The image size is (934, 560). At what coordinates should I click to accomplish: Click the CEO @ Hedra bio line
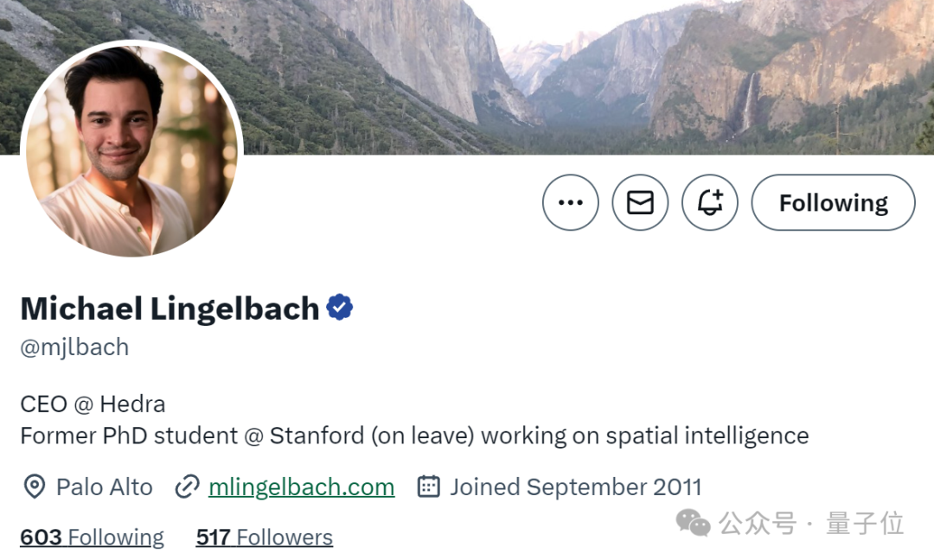pos(93,404)
